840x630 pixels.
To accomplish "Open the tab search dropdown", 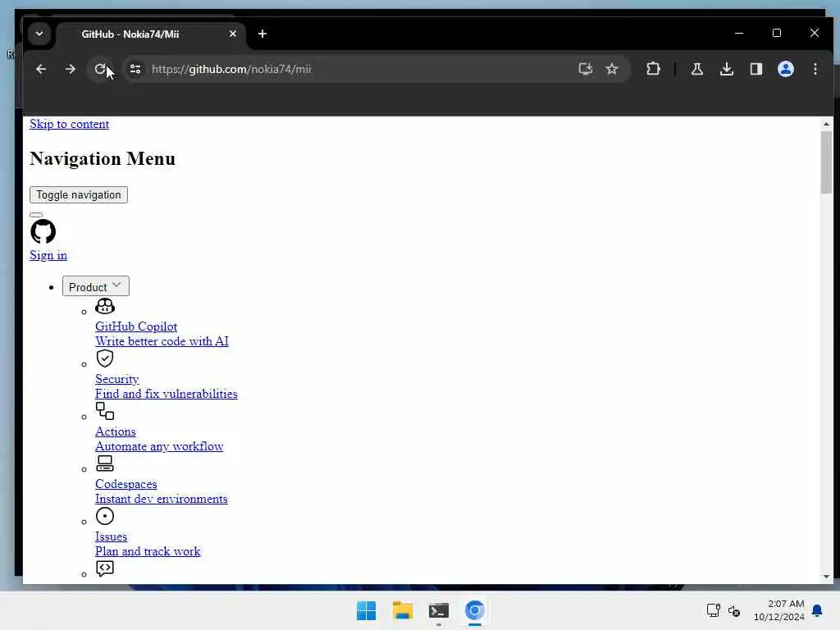I will pyautogui.click(x=39, y=34).
